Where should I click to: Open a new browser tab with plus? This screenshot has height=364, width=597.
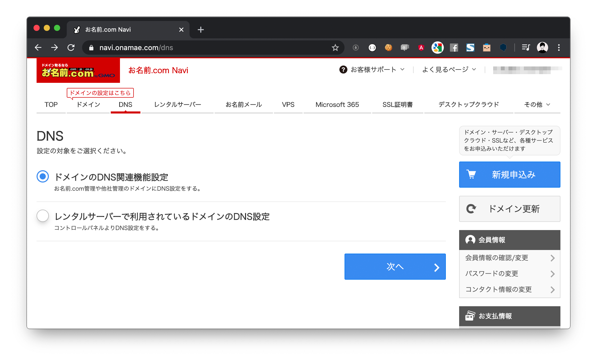click(x=201, y=30)
